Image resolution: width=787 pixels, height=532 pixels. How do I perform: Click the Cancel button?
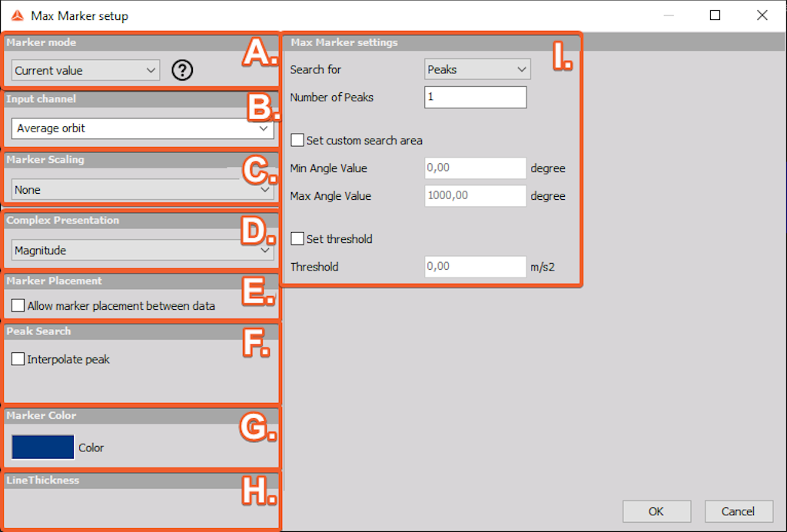(x=739, y=511)
